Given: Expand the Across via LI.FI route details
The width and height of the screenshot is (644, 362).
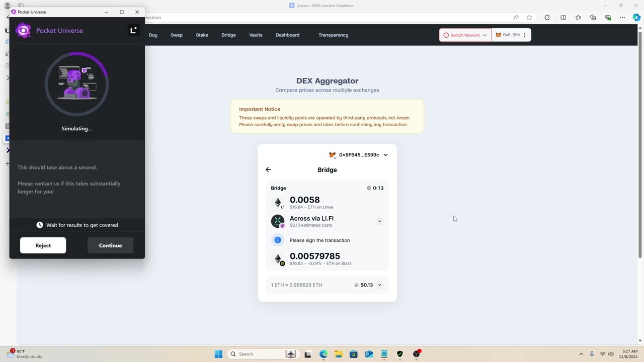Looking at the screenshot, I should [x=380, y=221].
